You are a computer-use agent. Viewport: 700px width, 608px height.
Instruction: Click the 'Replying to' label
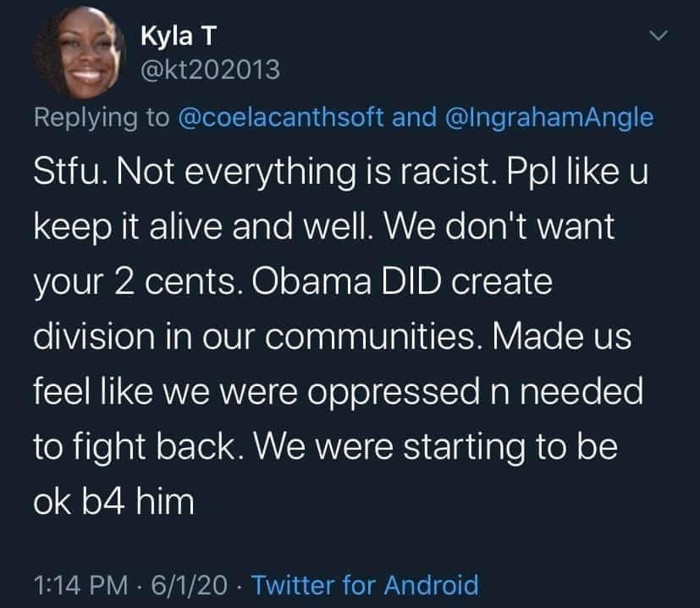[x=102, y=118]
